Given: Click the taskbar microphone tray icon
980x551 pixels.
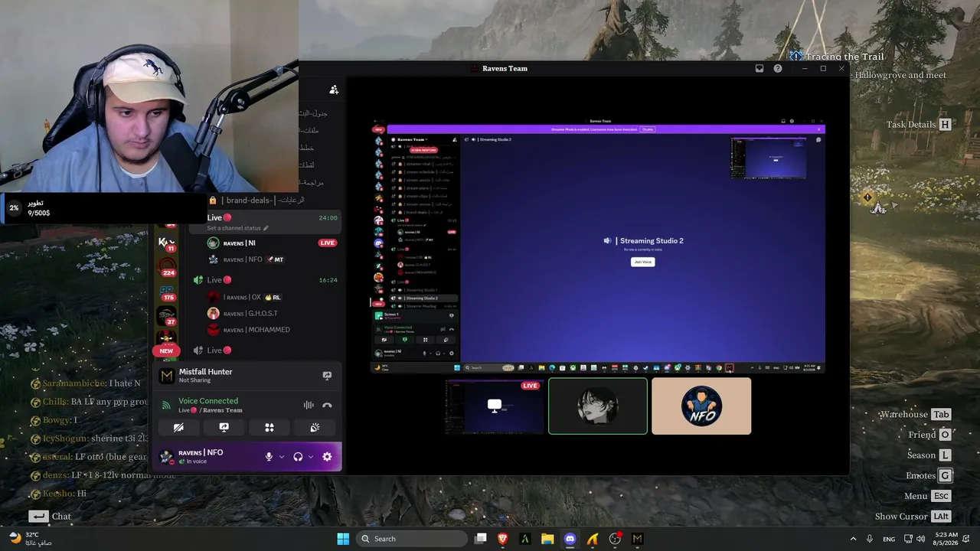Looking at the screenshot, I should point(870,539).
